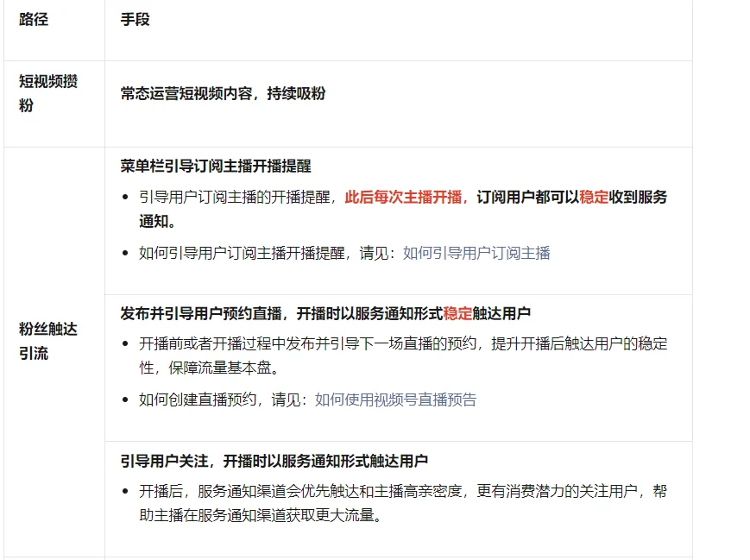Click the 路径 column header
This screenshot has height=560, width=750.
click(x=34, y=19)
